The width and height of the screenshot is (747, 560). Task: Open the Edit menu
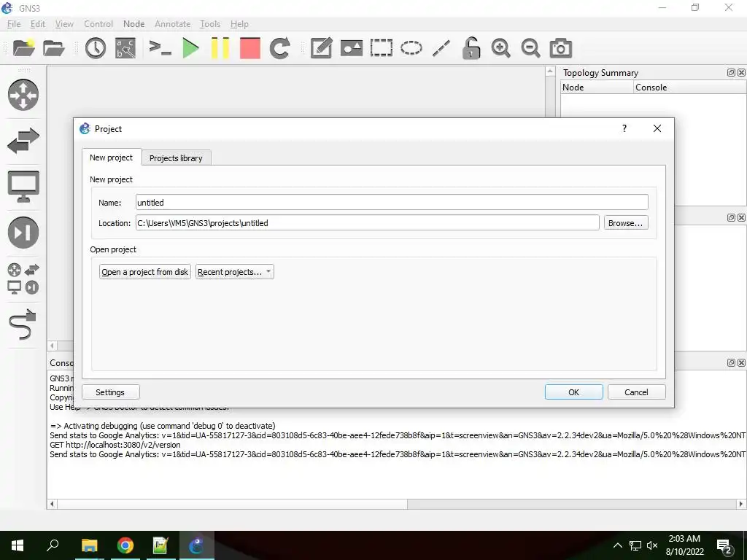tap(38, 24)
